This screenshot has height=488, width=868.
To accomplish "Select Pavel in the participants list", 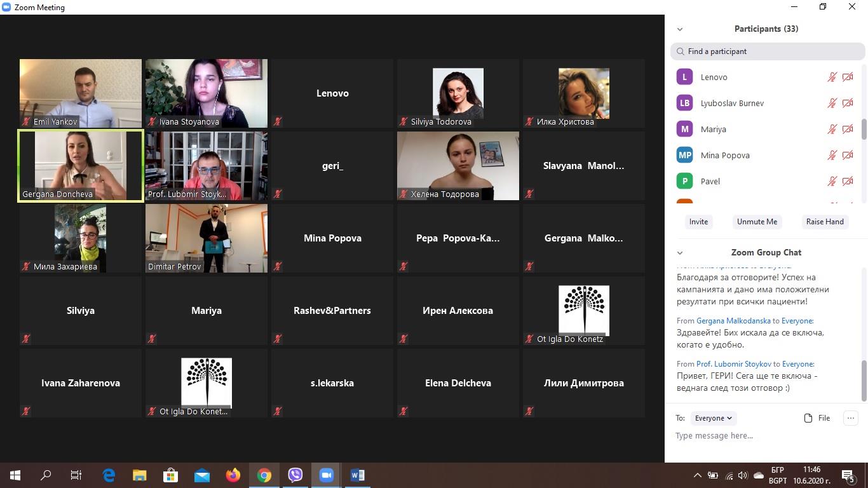I will pos(710,181).
